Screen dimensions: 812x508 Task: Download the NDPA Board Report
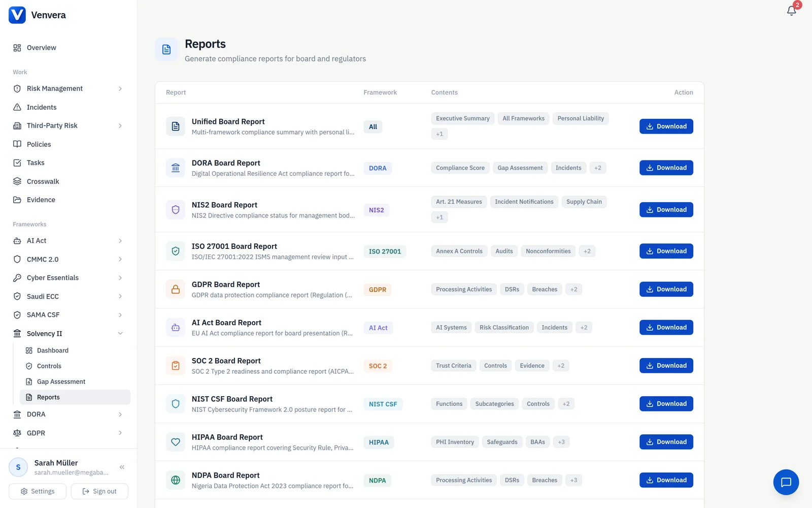666,480
